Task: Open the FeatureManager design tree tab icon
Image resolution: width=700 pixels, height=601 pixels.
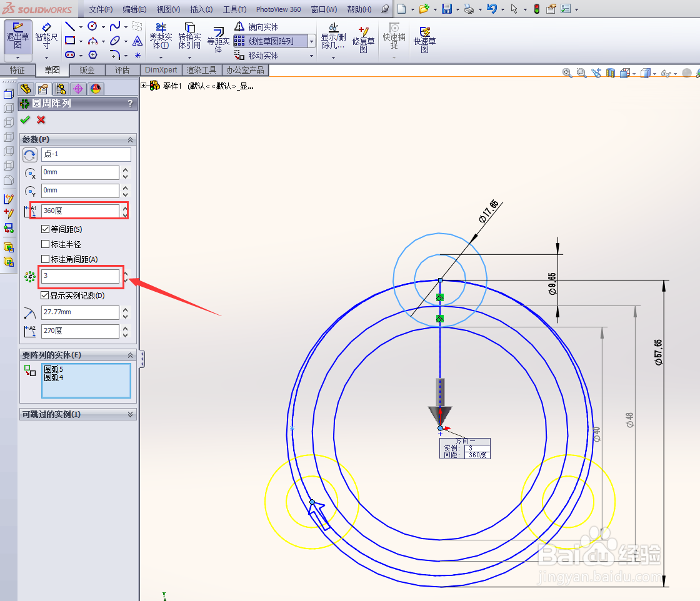Action: click(26, 88)
